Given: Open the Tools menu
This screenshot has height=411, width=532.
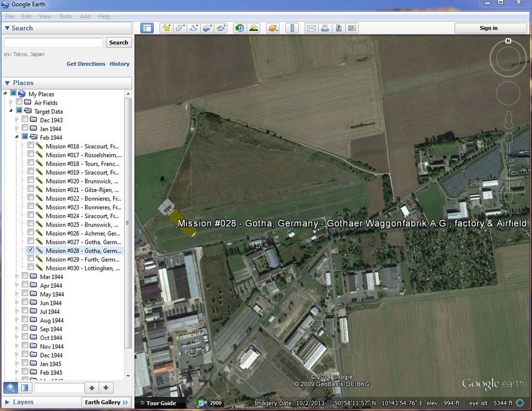Looking at the screenshot, I should point(65,16).
